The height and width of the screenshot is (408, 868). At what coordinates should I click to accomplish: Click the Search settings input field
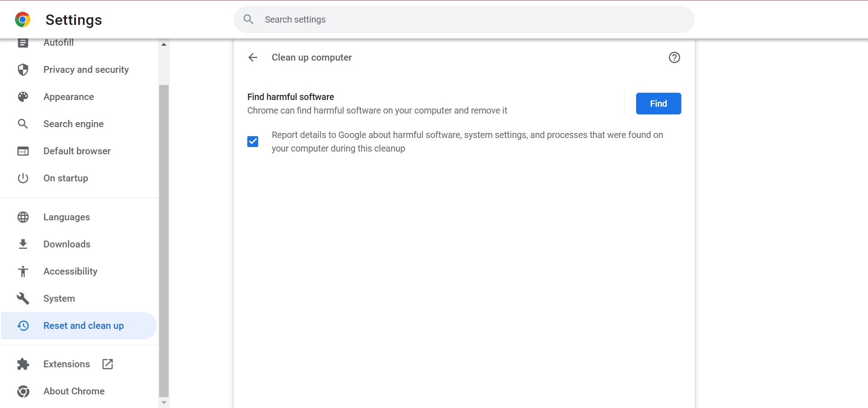470,19
